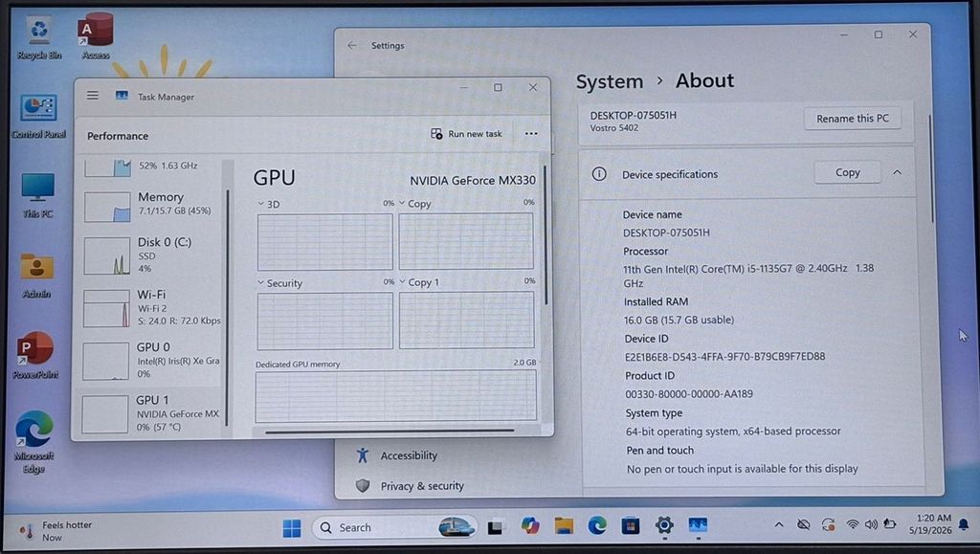
Task: Click the NVIDIA GeForce MX330 title text
Action: click(x=473, y=181)
